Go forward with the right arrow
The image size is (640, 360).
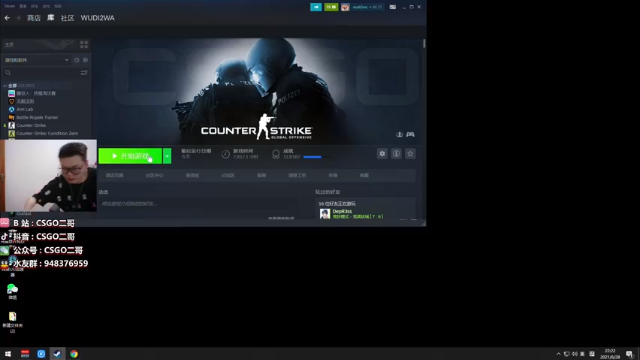(18, 18)
